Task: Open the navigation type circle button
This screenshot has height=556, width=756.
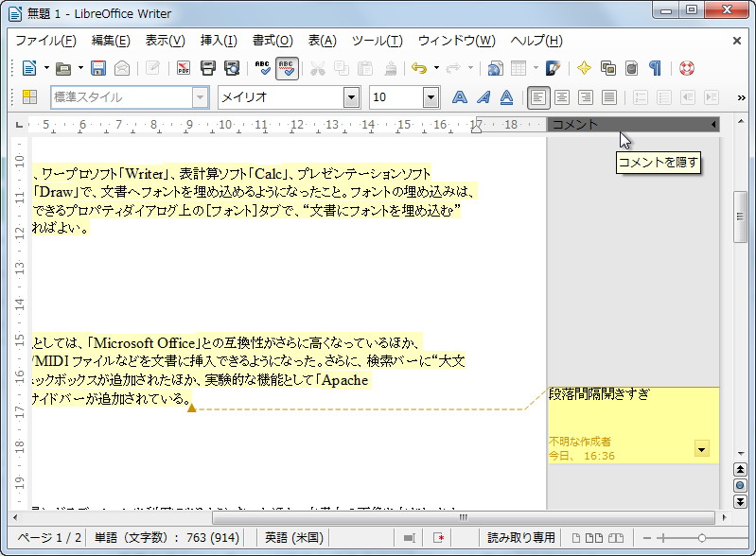Action: coord(740,485)
